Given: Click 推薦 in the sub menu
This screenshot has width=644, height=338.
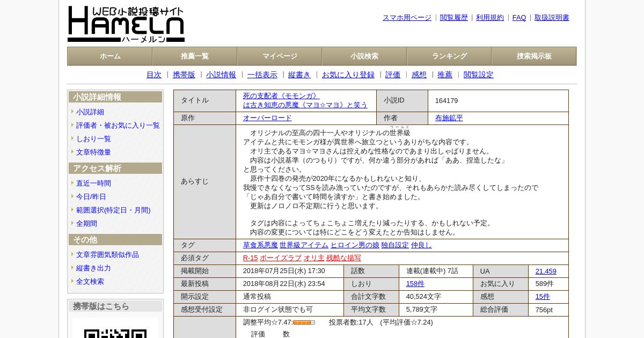Looking at the screenshot, I should coord(445,75).
